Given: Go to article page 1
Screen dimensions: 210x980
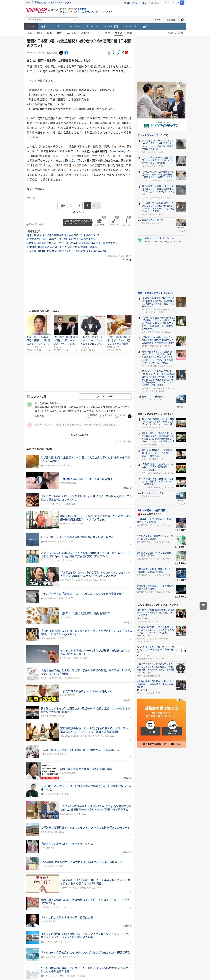Looking at the screenshot, I should pos(71,205).
